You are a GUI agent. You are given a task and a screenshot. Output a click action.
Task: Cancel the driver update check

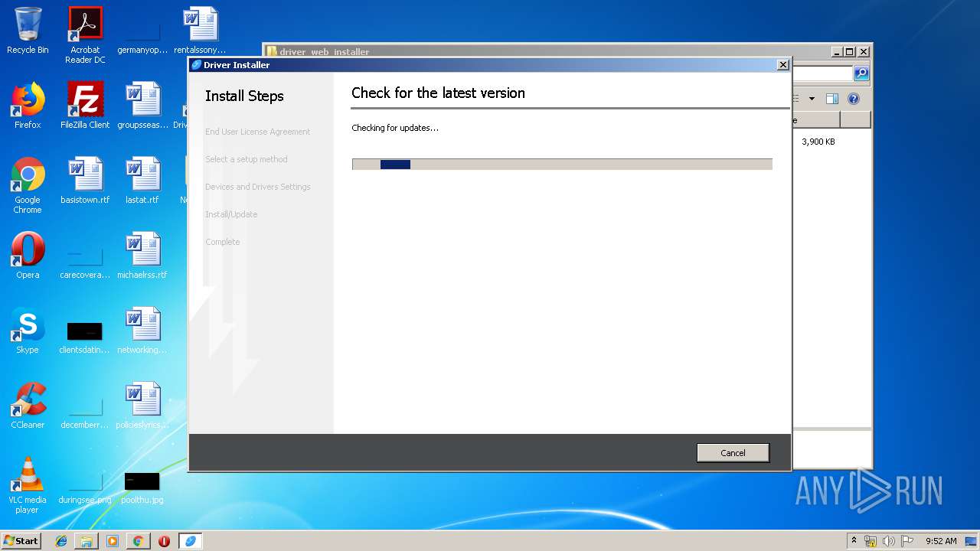point(733,453)
